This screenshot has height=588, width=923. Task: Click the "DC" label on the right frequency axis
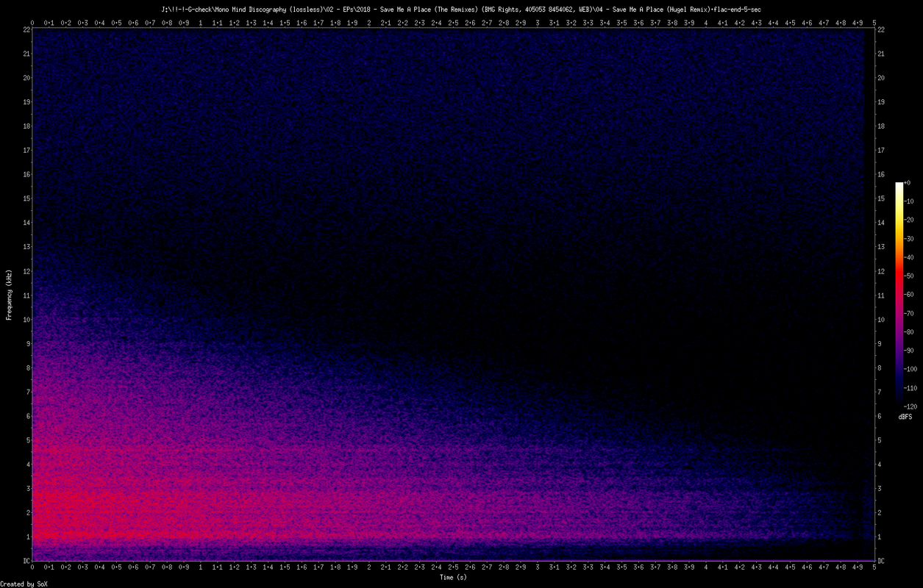point(882,561)
